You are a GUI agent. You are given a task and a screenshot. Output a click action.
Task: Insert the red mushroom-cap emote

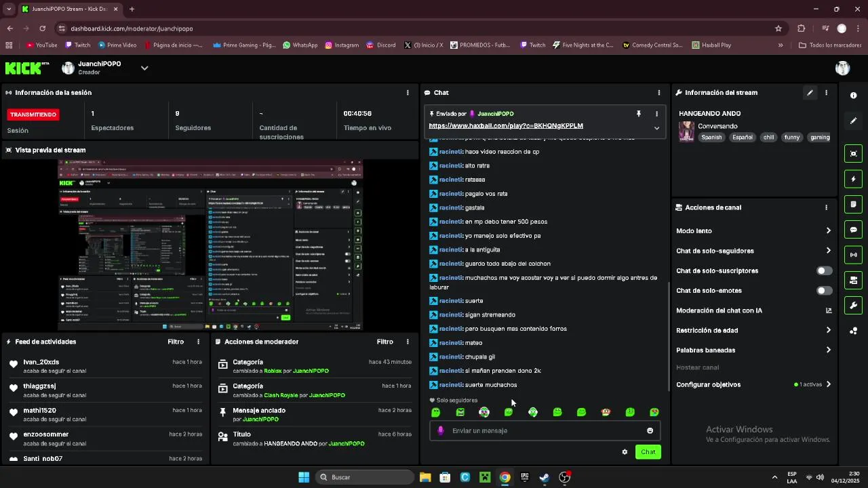coord(606,412)
